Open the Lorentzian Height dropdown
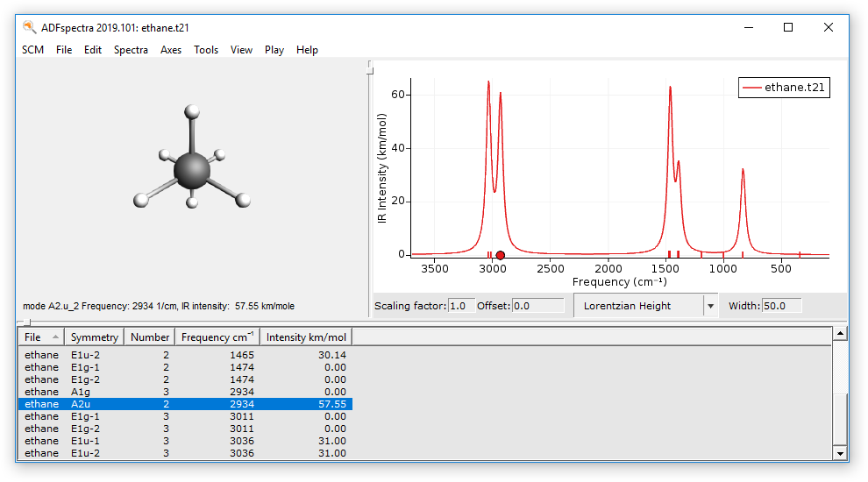Viewport: 868px width, 482px height. pyautogui.click(x=645, y=306)
